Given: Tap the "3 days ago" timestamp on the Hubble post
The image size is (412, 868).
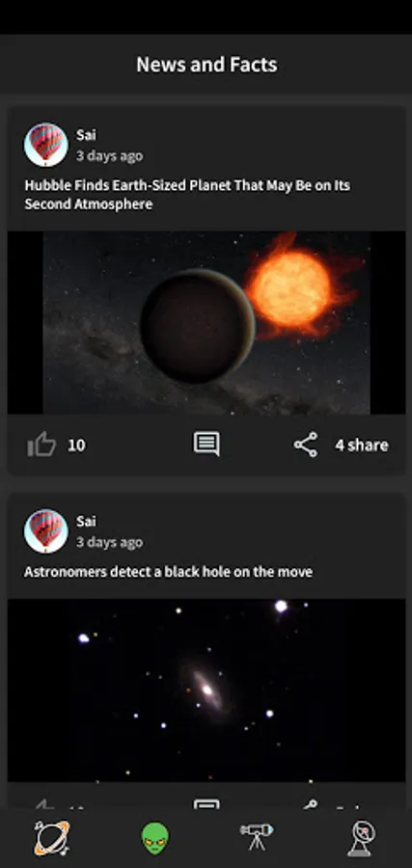Looking at the screenshot, I should coord(109,156).
